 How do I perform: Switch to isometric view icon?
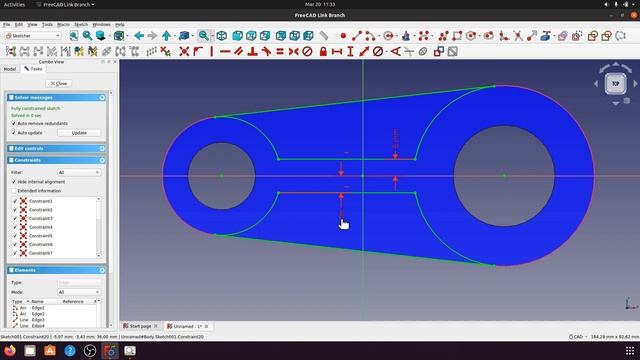[222, 36]
